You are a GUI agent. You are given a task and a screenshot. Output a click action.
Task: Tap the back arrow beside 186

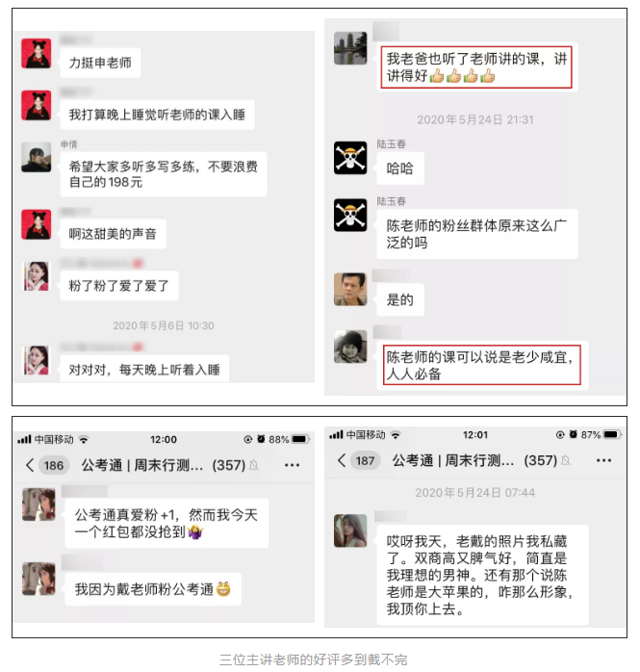click(x=30, y=465)
